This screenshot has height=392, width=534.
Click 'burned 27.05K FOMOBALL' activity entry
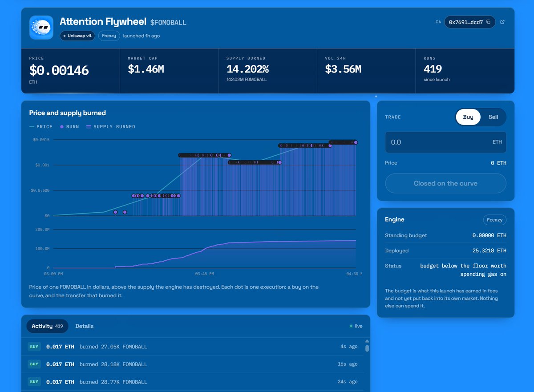[x=113, y=347]
